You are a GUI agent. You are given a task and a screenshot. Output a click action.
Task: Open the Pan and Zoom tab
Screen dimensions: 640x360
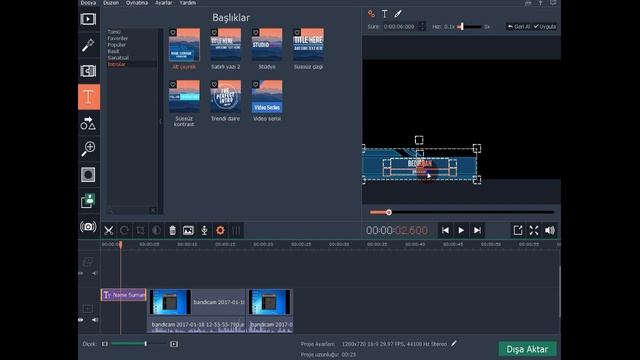coord(88,149)
